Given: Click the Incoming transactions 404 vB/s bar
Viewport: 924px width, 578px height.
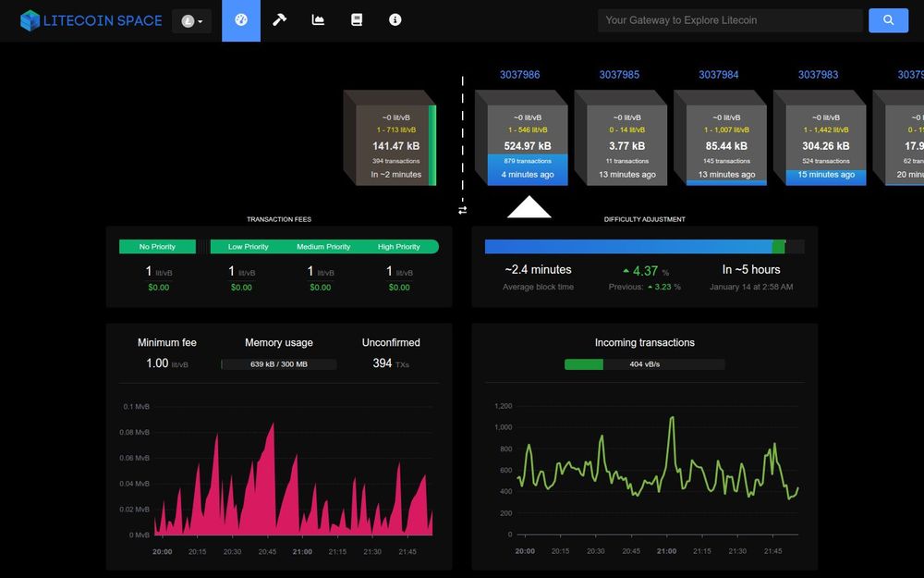Looking at the screenshot, I should click(644, 364).
